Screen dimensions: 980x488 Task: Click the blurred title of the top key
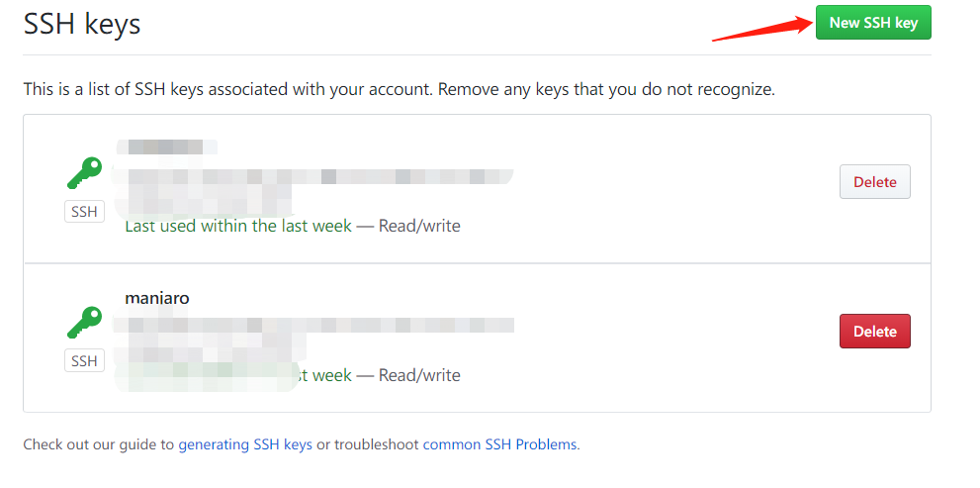click(x=166, y=147)
